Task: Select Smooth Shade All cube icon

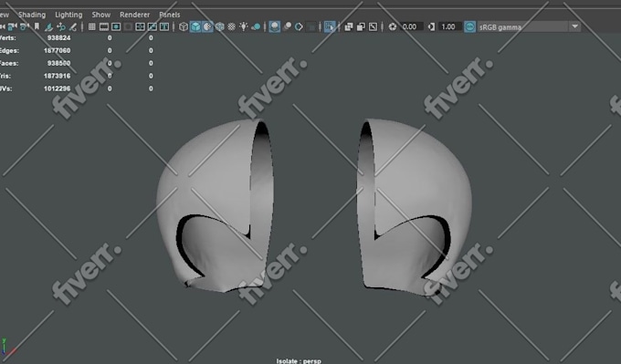Action: pos(195,26)
